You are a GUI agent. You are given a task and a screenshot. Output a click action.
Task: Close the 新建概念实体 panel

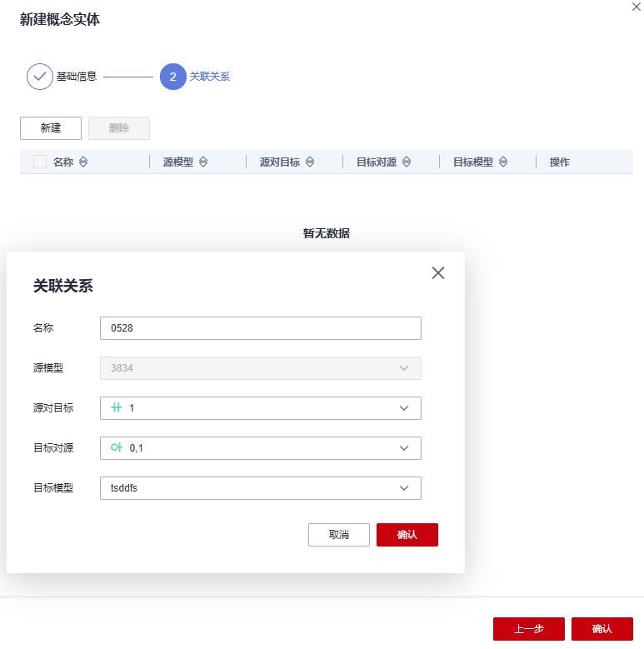tap(637, 7)
